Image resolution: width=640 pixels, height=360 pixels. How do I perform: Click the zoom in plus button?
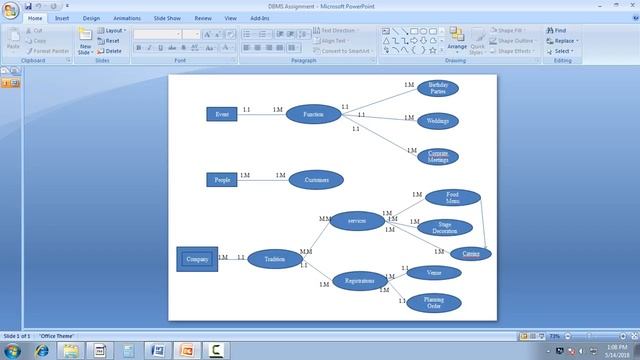[623, 336]
